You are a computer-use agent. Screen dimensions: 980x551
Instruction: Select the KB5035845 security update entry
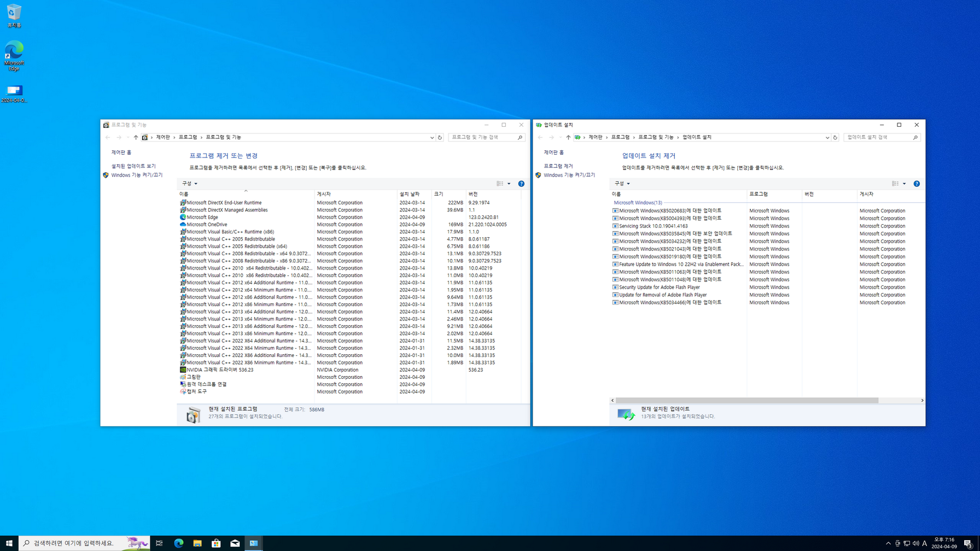(x=675, y=234)
